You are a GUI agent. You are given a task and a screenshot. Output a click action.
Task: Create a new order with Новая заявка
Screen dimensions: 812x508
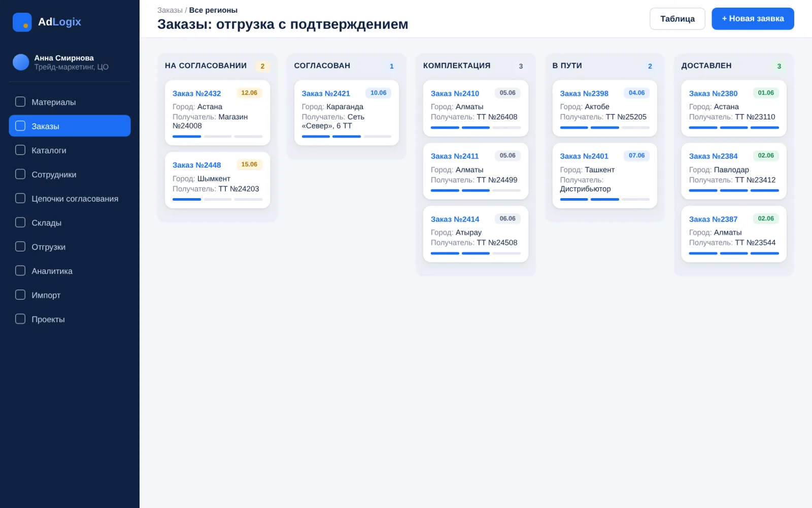point(753,19)
